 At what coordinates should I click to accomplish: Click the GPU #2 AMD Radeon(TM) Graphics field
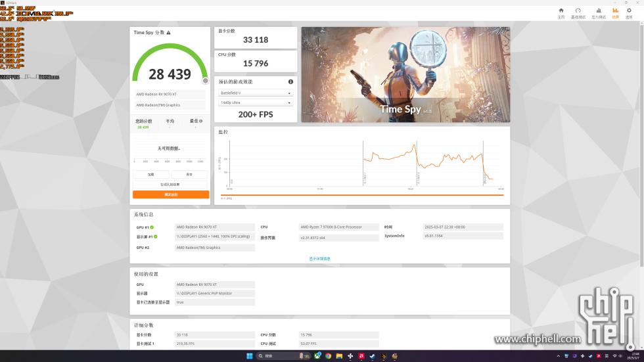tap(215, 248)
